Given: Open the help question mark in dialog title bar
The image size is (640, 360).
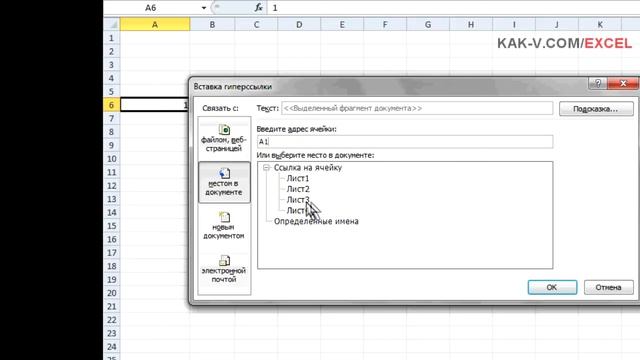Looking at the screenshot, I should tap(598, 83).
